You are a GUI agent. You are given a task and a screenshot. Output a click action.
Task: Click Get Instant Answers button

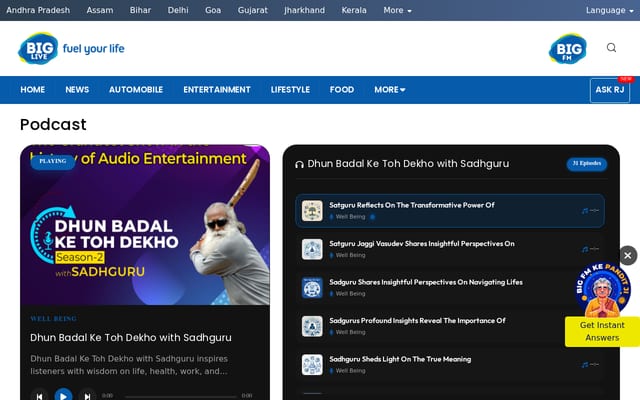(602, 331)
